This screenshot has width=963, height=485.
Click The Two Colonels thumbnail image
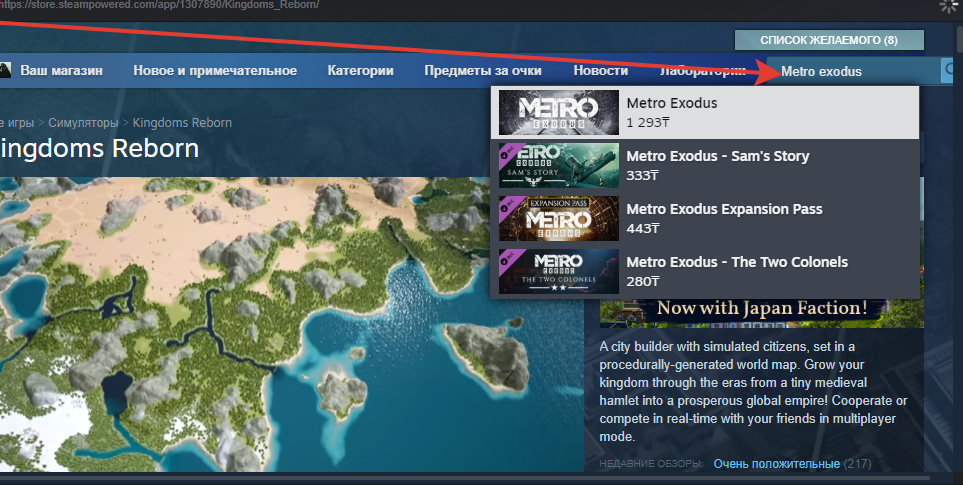tap(559, 271)
